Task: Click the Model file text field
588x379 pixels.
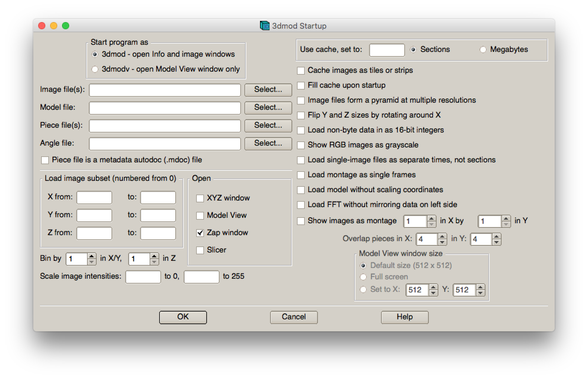Action: pyautogui.click(x=165, y=108)
